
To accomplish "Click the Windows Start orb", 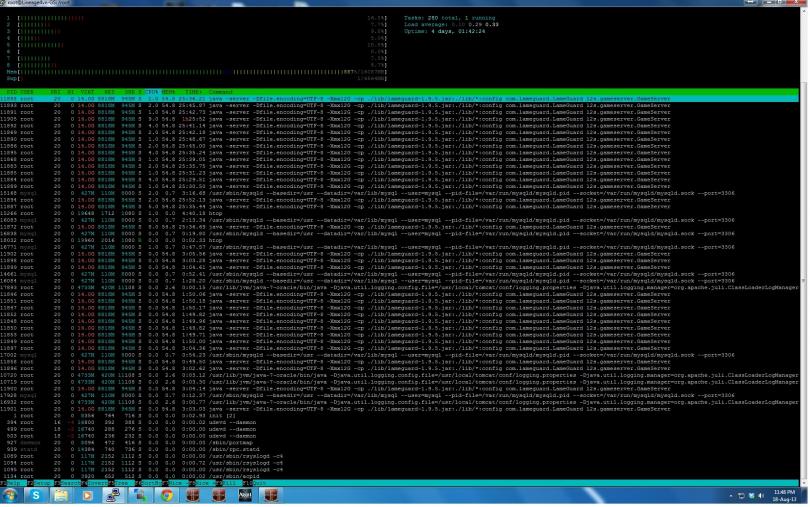I will [12, 495].
